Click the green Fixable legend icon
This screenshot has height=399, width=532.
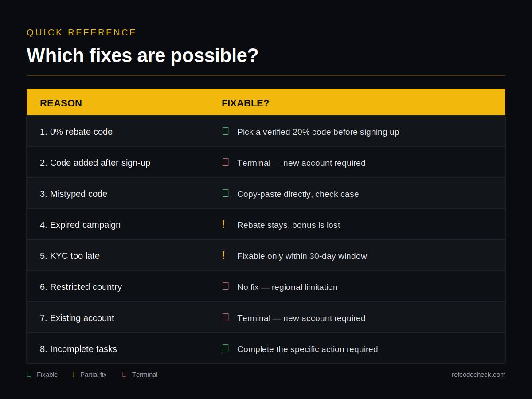[29, 375]
